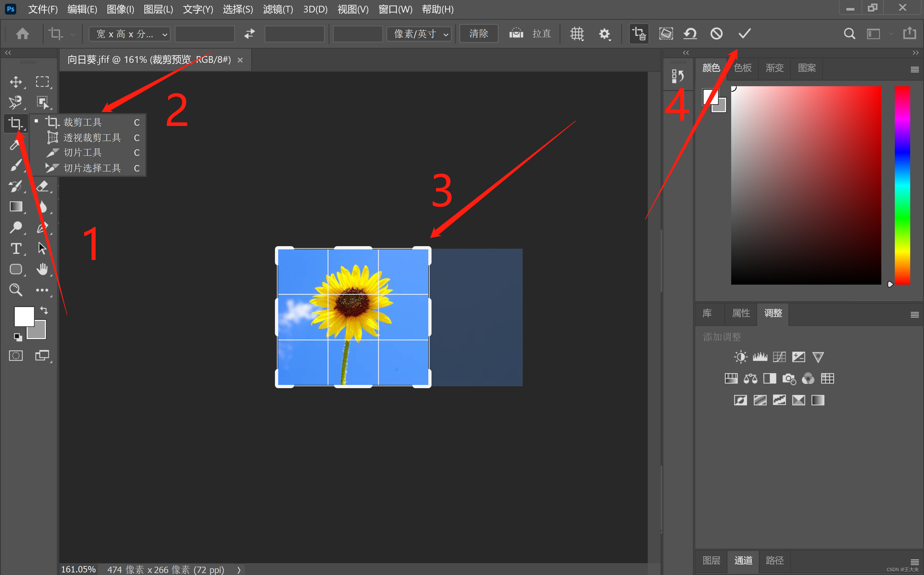Open the 像素/英寸 units dropdown
Screen dimensions: 924x575
pos(419,34)
